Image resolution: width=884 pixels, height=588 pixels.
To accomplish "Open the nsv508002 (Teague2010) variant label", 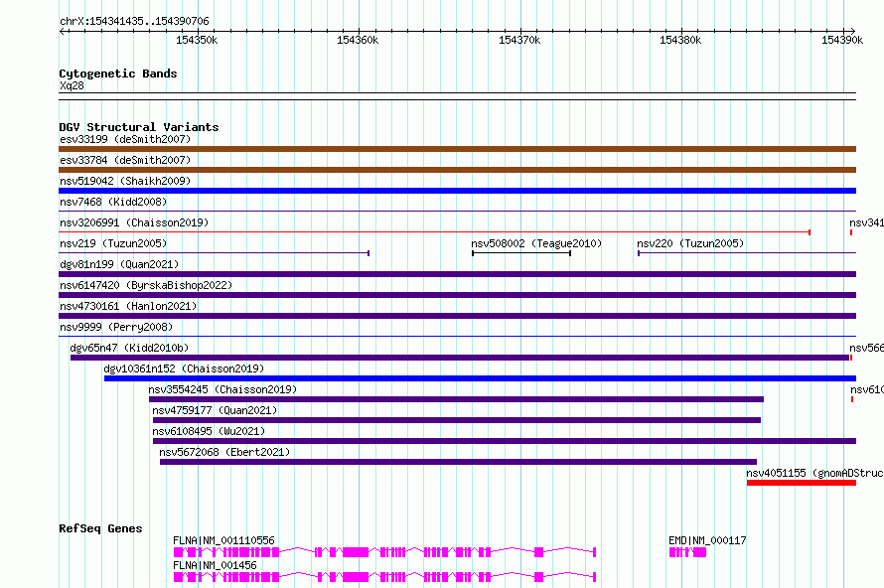I will 536,243.
